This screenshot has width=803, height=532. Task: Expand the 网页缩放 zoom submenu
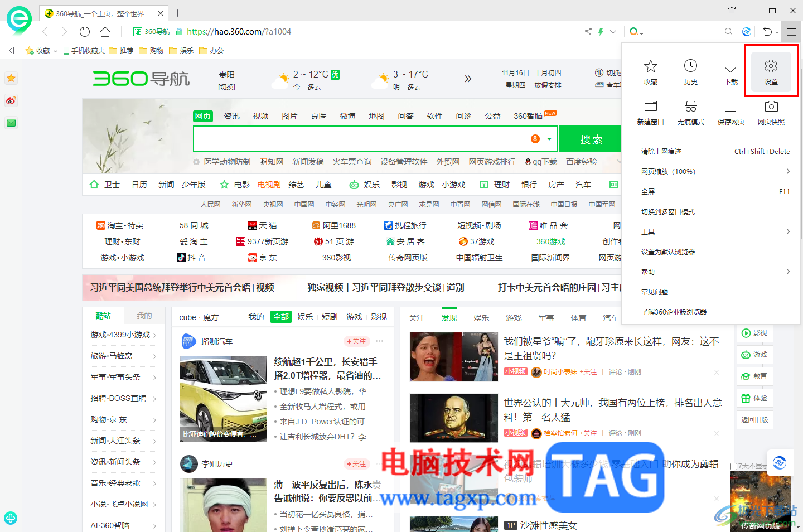coord(667,171)
